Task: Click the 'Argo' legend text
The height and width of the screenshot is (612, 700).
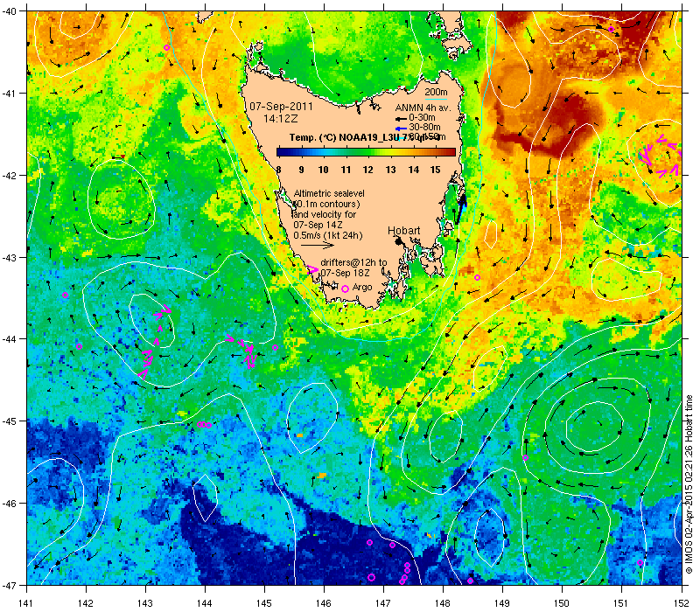Action: pos(362,288)
